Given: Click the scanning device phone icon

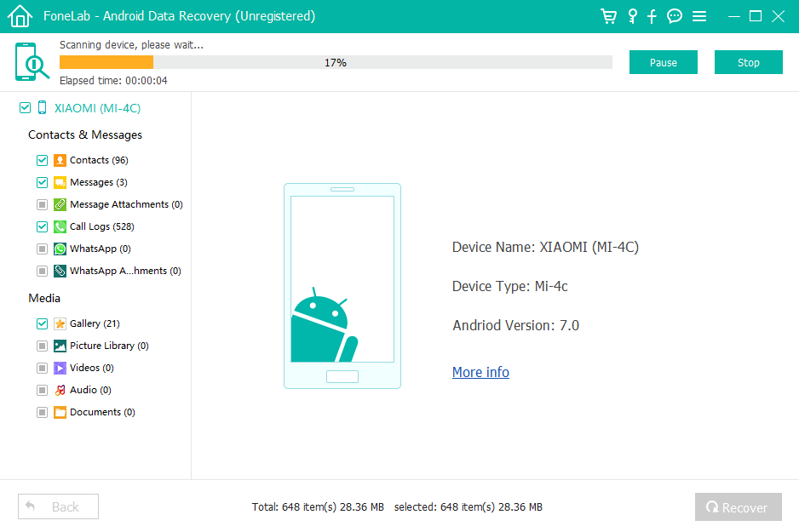Looking at the screenshot, I should point(31,61).
